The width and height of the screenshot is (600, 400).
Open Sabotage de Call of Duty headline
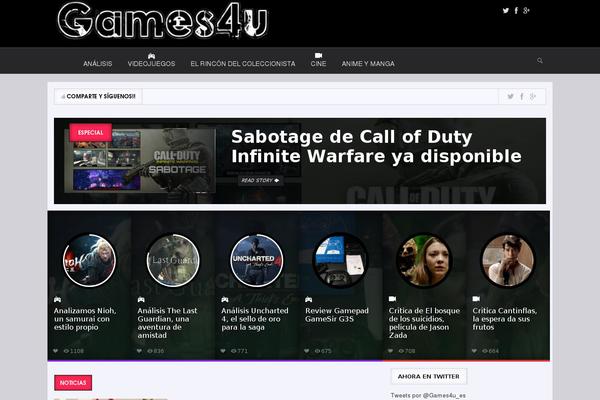pyautogui.click(x=376, y=147)
